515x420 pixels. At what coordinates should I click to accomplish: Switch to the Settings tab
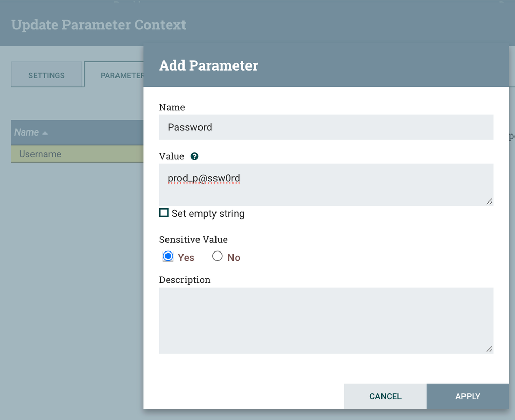click(x=47, y=75)
